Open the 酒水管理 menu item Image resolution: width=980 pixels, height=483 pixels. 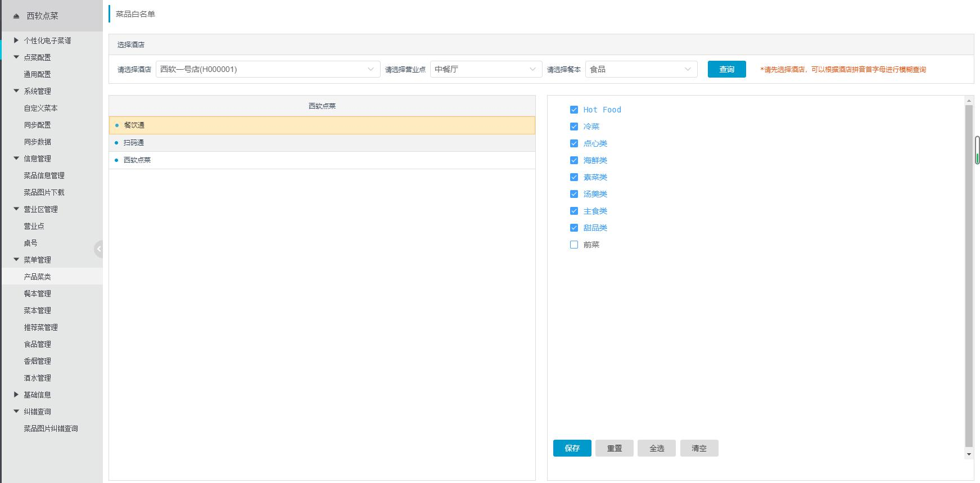click(x=37, y=378)
